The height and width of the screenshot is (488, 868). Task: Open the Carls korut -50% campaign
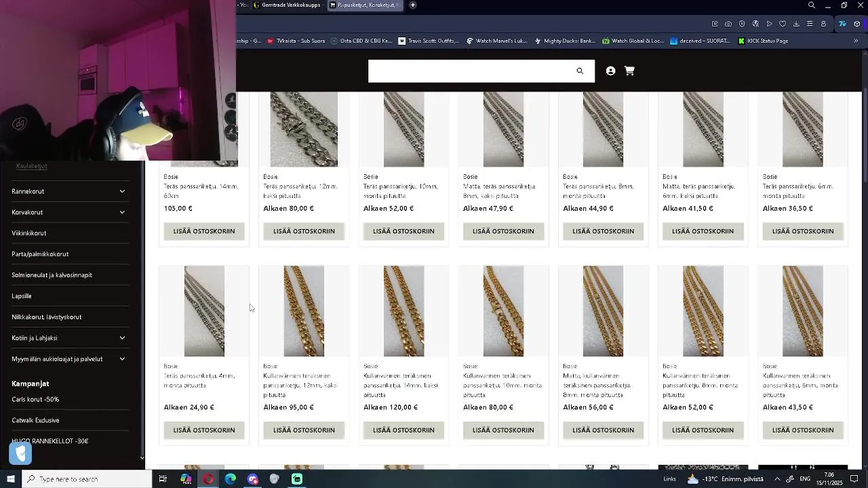tap(35, 399)
